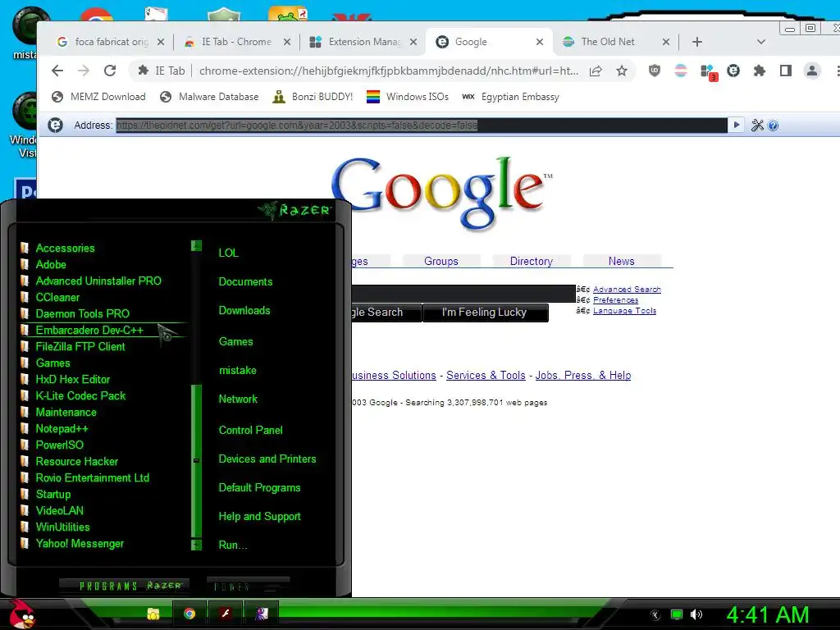Open Help and Support in start menu
840x630 pixels.
[x=259, y=517]
